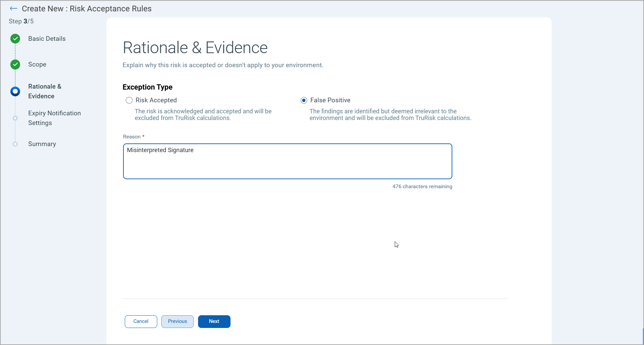Open the Basic Details step

tap(47, 39)
